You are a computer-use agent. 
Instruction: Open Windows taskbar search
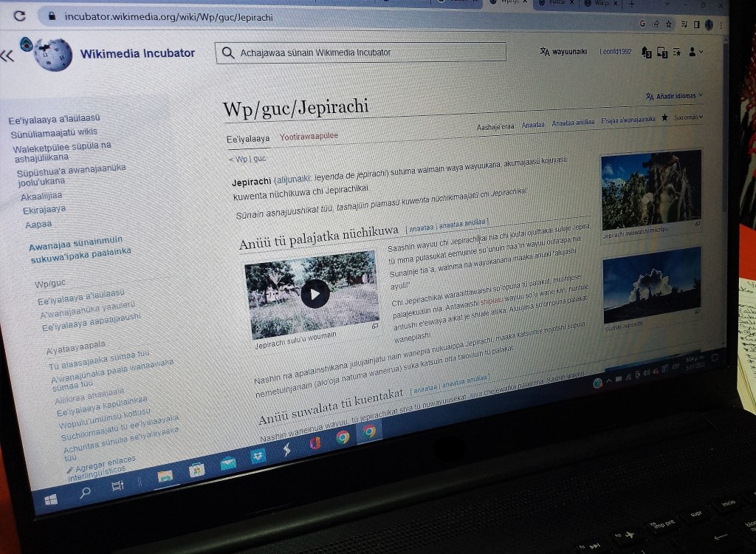(86, 493)
